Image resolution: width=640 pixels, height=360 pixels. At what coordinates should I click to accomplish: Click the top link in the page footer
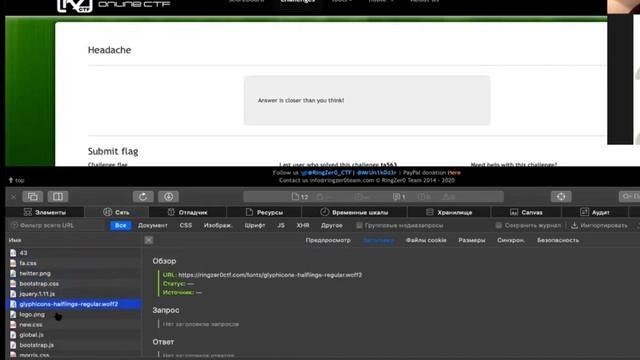(17, 180)
